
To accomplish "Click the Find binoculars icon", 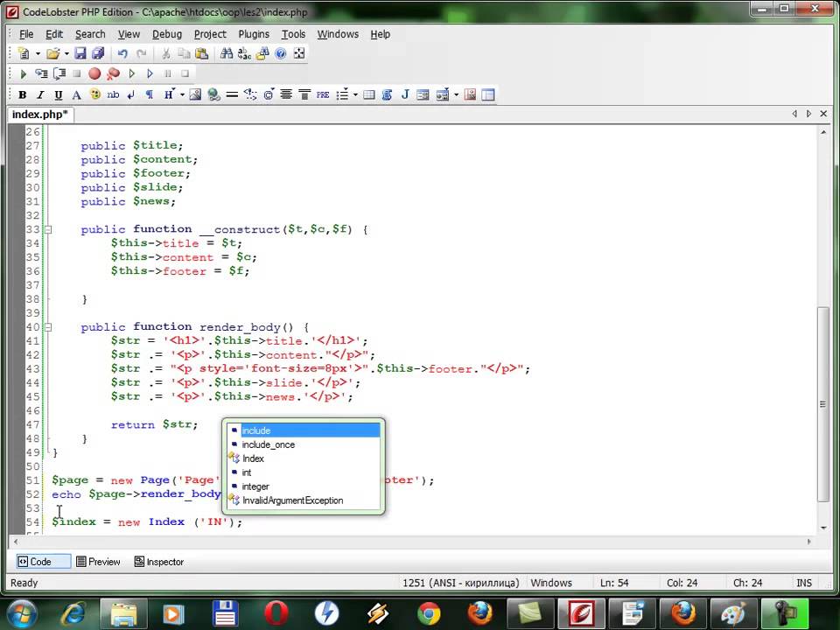I will [227, 53].
